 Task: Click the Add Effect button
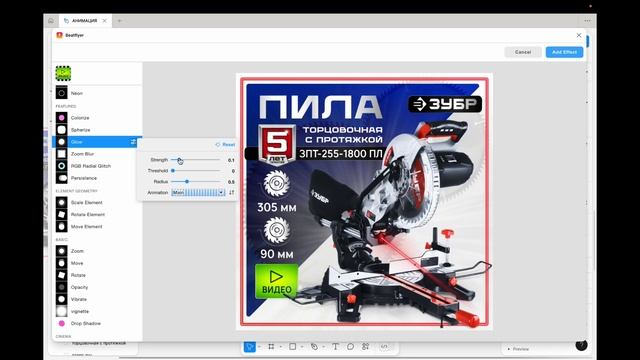(564, 52)
